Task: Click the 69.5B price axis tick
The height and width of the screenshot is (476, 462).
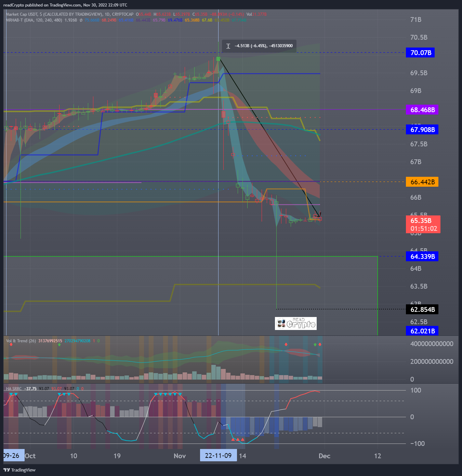Action: click(419, 73)
